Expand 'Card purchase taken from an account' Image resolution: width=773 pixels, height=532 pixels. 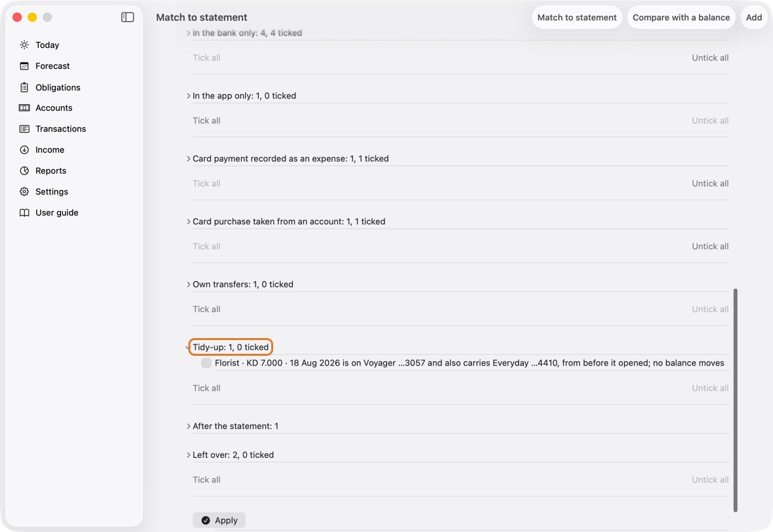click(x=188, y=221)
